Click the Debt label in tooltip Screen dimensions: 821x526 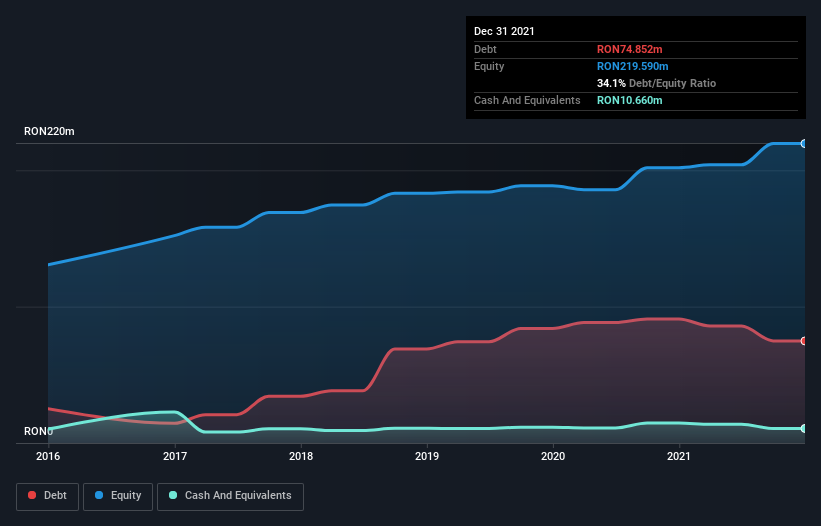[x=485, y=49]
